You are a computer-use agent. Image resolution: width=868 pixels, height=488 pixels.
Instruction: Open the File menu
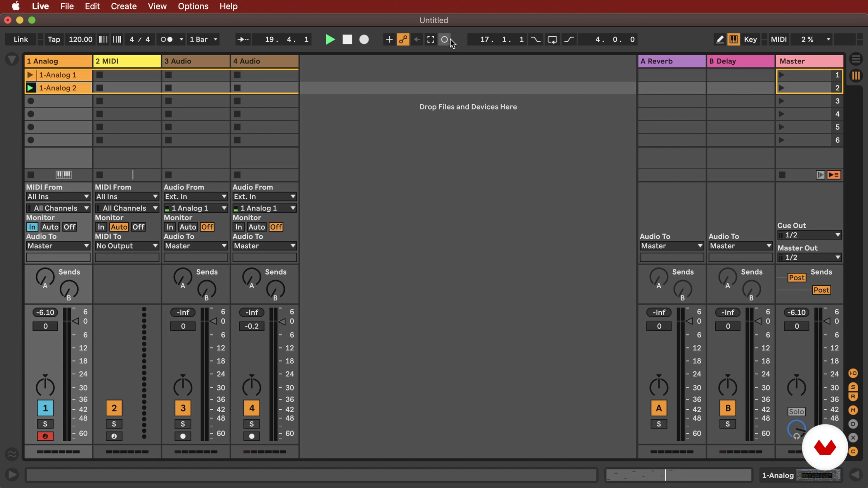67,6
